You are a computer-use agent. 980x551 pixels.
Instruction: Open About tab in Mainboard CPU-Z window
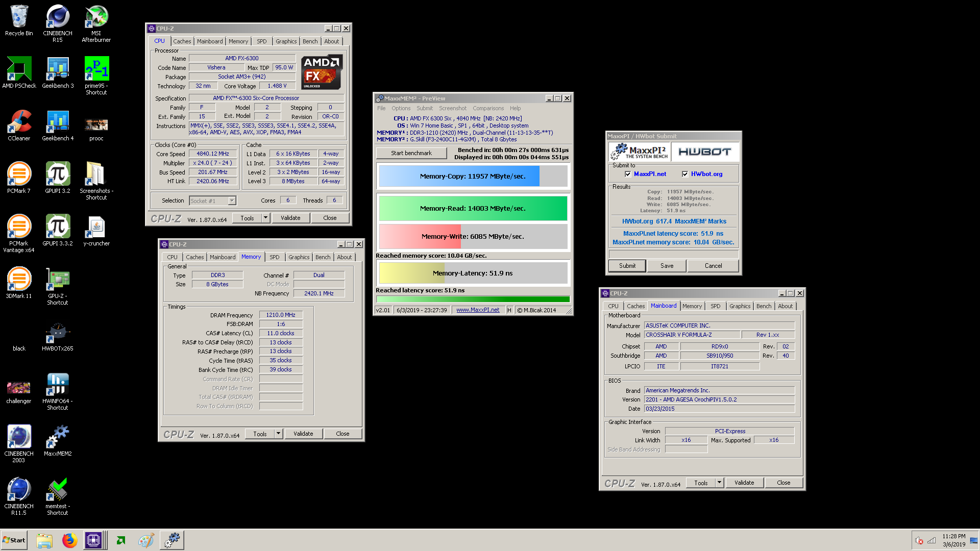[x=785, y=306]
